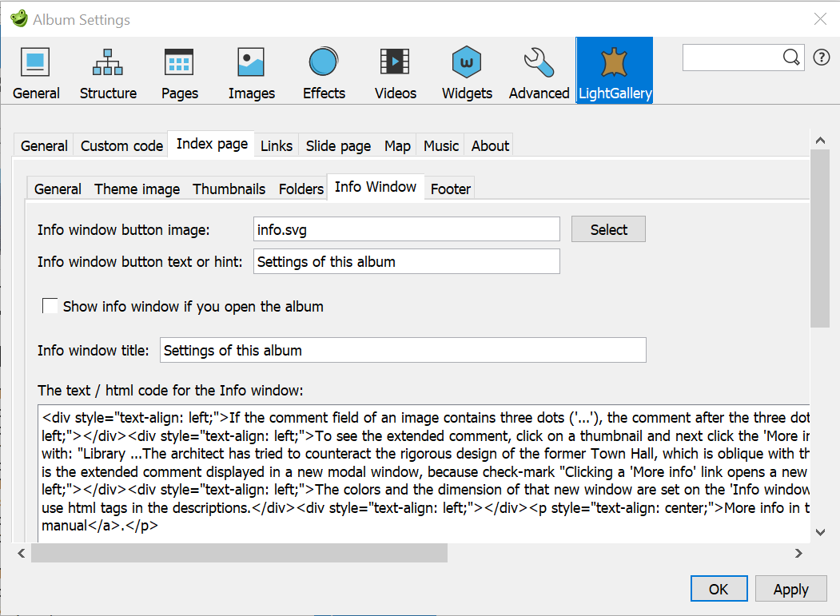Open the Videos settings panel
840x616 pixels.
coord(395,70)
